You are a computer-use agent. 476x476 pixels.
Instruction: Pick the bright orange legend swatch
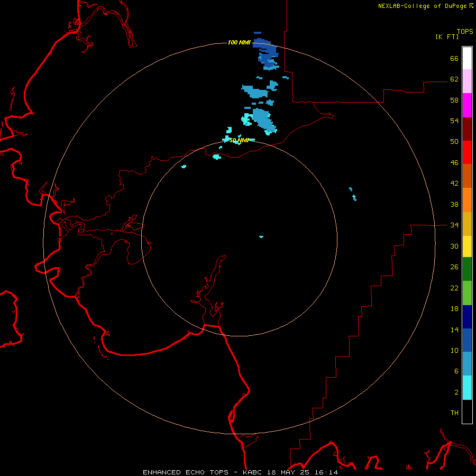[x=467, y=200]
